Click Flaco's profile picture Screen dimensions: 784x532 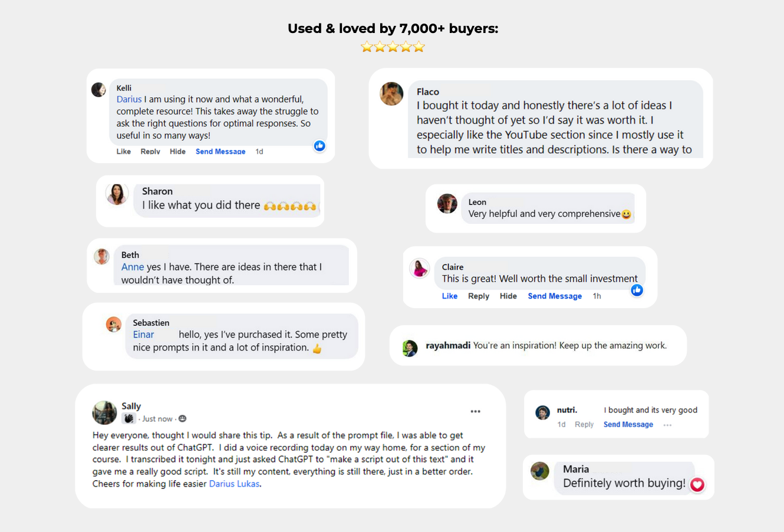(x=391, y=94)
